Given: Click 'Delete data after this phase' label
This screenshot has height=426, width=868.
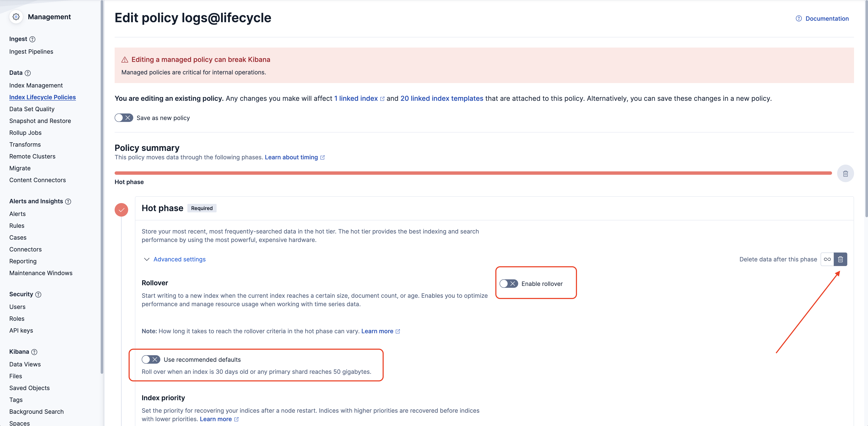Looking at the screenshot, I should click(x=778, y=259).
